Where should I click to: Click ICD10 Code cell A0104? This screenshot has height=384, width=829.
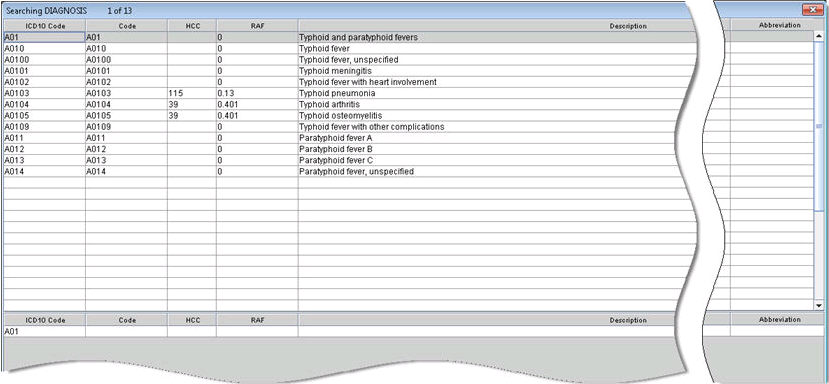coord(44,104)
